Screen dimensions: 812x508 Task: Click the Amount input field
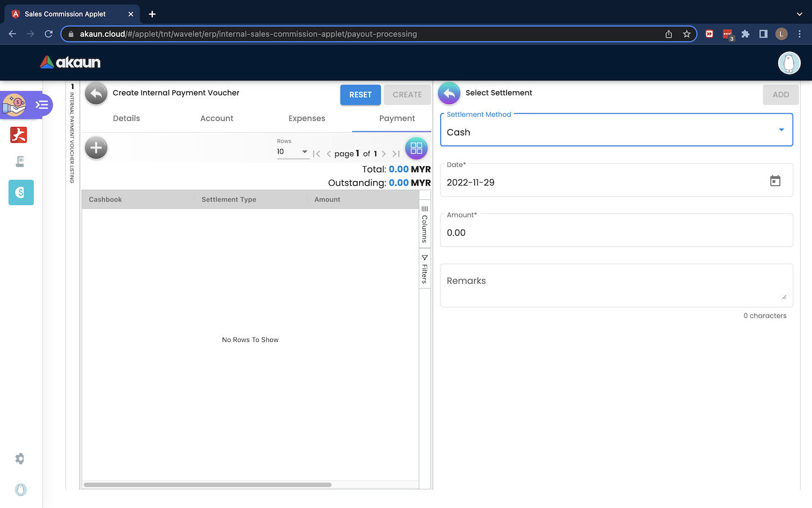click(616, 233)
